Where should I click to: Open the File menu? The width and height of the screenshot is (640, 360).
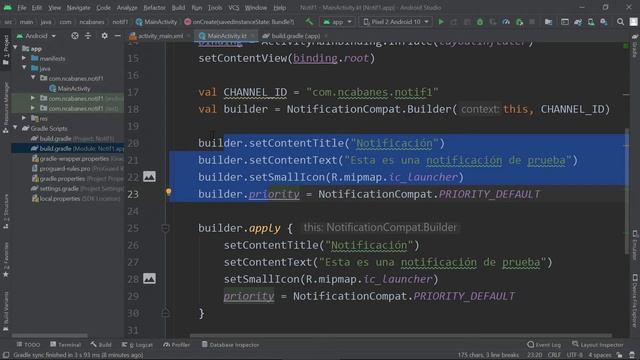point(22,8)
